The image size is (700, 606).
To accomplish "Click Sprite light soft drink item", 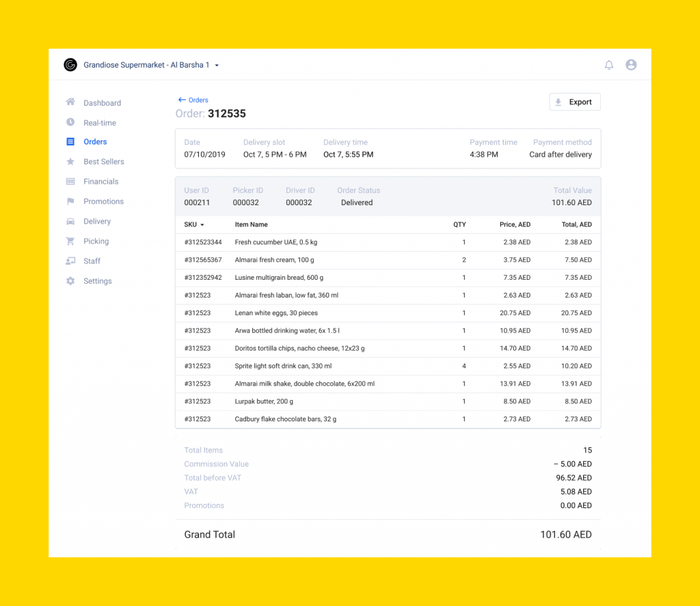I will 283,366.
